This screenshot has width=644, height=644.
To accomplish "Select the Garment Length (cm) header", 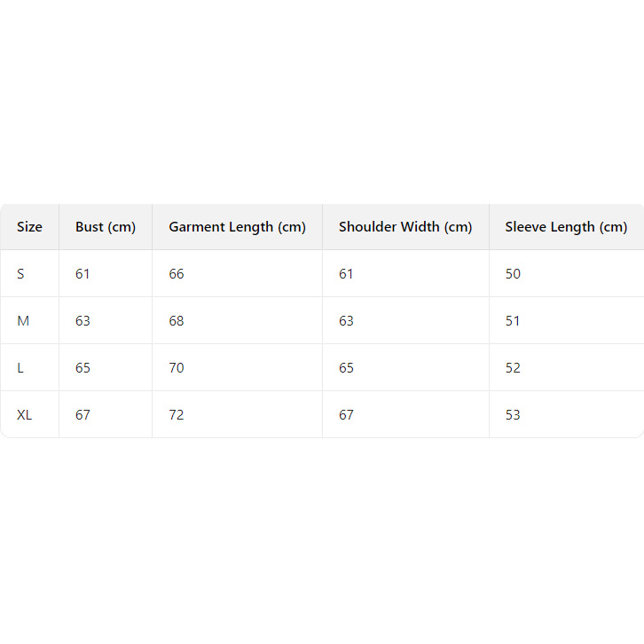I will [x=237, y=227].
